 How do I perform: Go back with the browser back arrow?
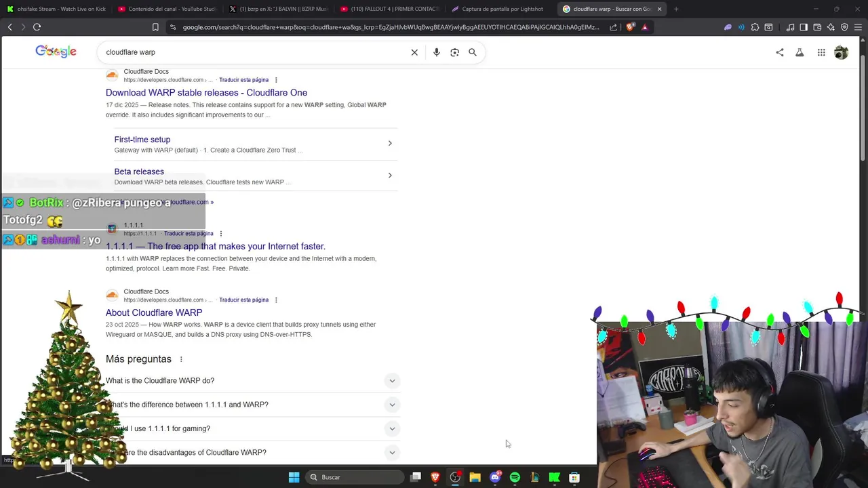pos(9,27)
